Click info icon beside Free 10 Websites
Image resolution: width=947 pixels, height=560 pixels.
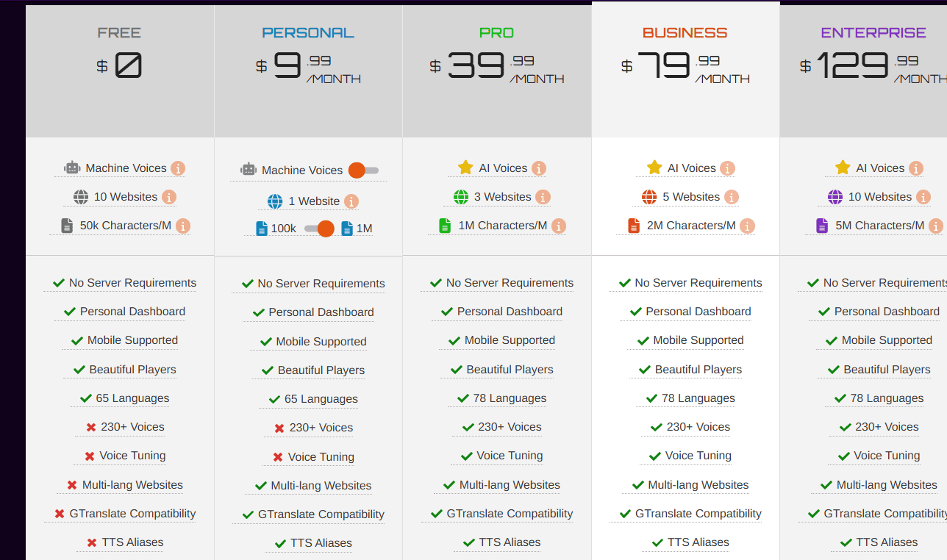pyautogui.click(x=169, y=197)
